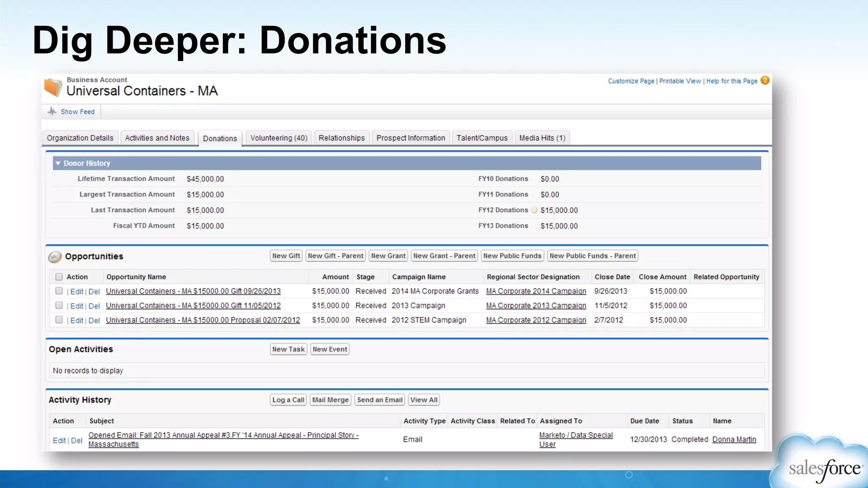This screenshot has width=868, height=488.
Task: Click the New Grant - Parent button
Action: (444, 256)
